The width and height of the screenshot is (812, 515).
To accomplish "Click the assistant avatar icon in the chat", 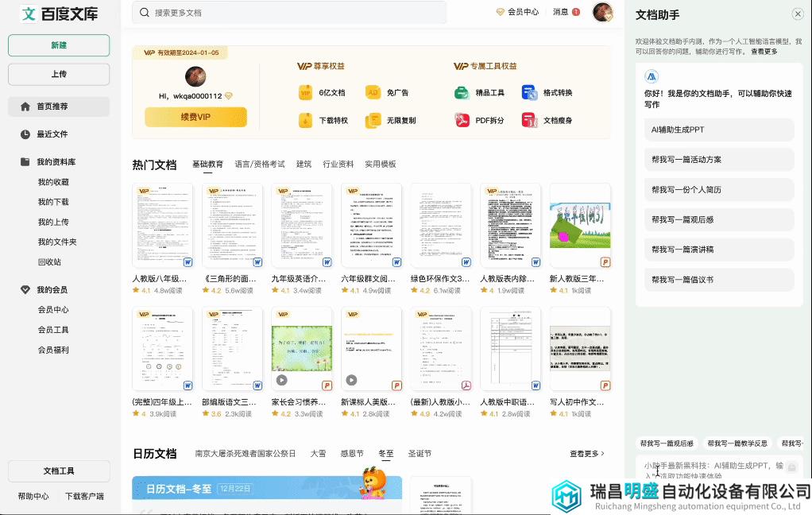I will click(652, 76).
